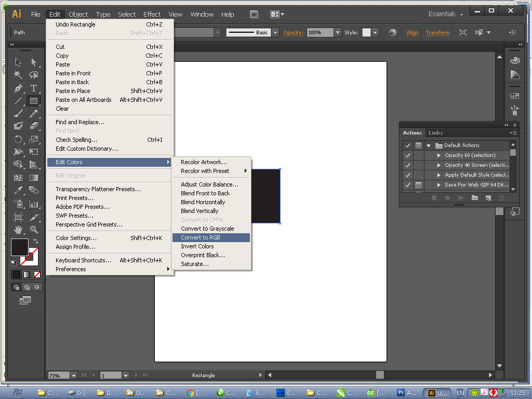532x399 pixels.
Task: Click the Opacity link in control bar
Action: click(293, 33)
